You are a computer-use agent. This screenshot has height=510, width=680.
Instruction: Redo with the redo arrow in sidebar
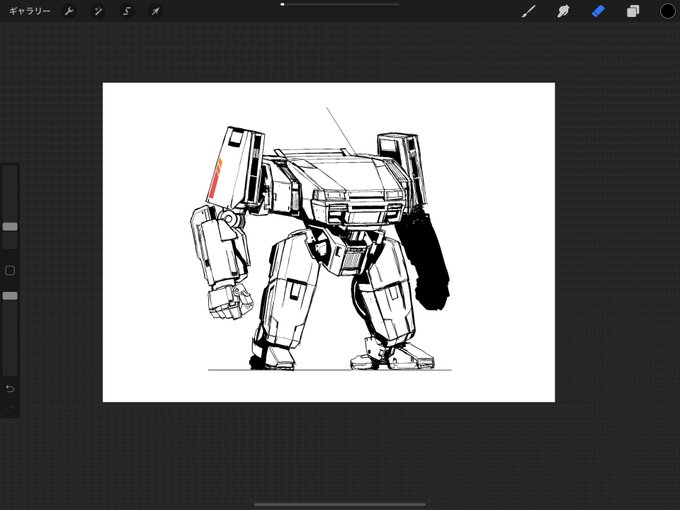point(10,408)
